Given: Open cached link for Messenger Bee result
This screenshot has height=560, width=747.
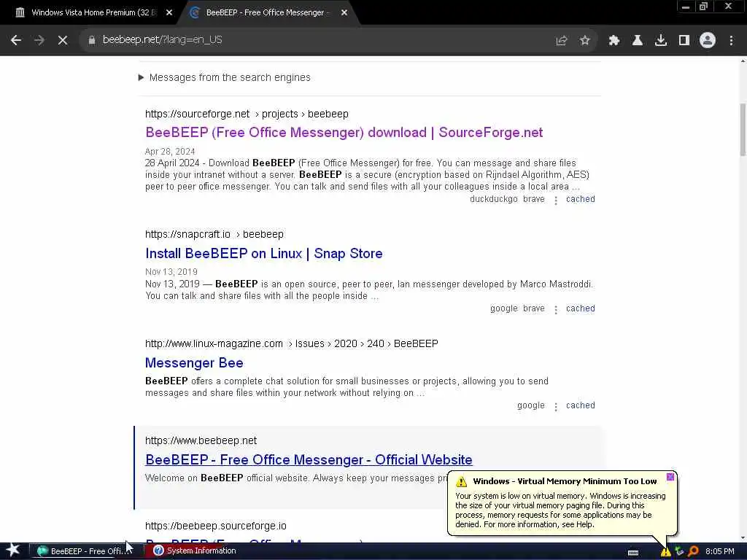Looking at the screenshot, I should click(580, 405).
